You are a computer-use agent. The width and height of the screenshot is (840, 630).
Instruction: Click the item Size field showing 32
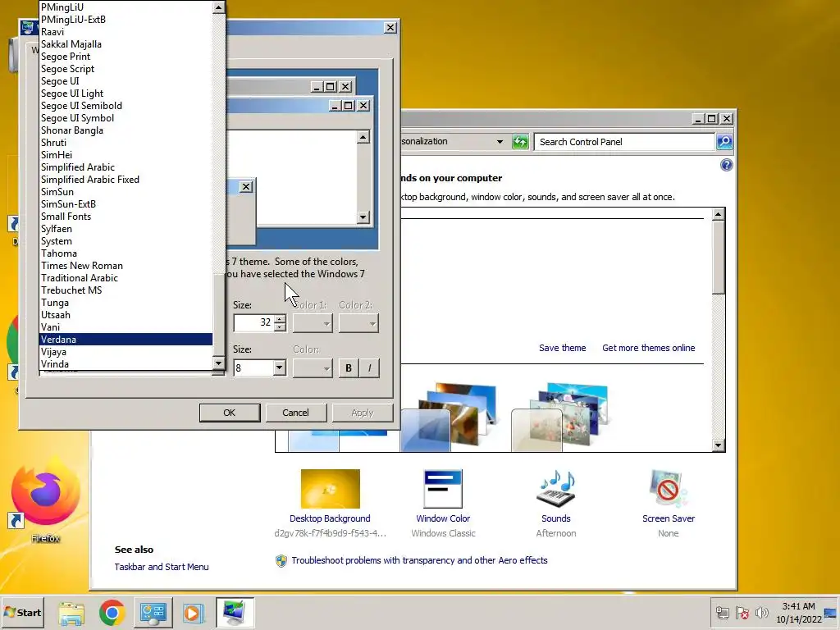click(255, 322)
